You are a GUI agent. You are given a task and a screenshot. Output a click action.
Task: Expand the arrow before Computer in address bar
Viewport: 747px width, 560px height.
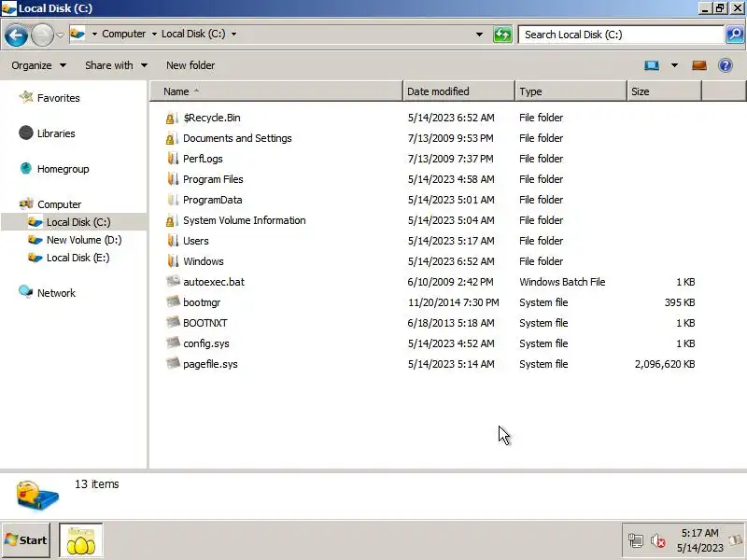(94, 34)
